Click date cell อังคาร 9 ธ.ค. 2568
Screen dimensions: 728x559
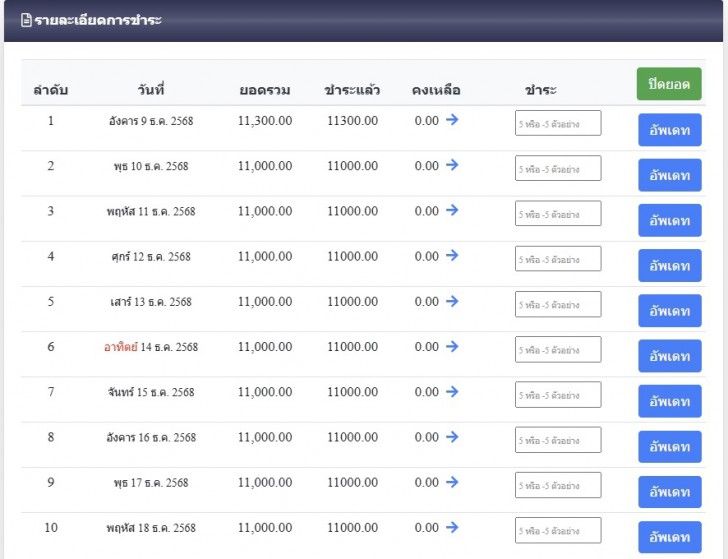click(151, 121)
